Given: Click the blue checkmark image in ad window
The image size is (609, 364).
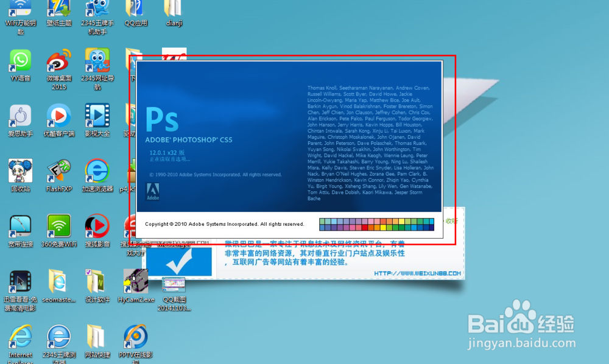Looking at the screenshot, I should point(180,262).
